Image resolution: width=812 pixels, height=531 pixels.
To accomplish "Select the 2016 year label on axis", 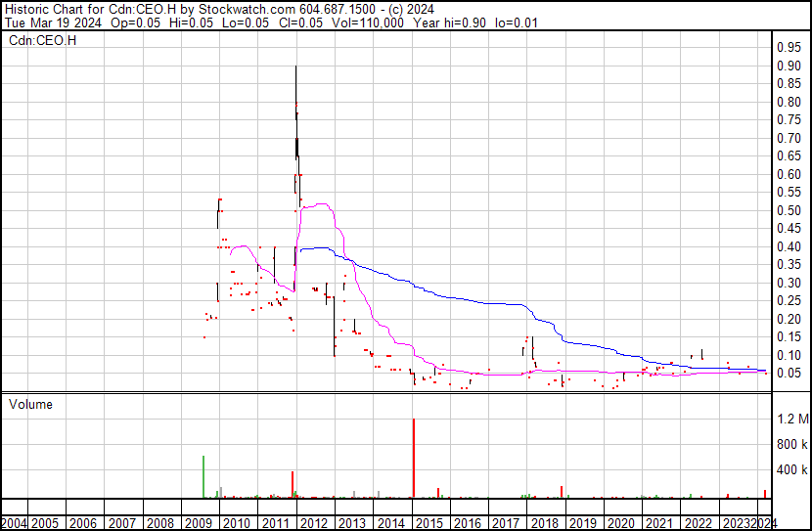I will point(468,523).
